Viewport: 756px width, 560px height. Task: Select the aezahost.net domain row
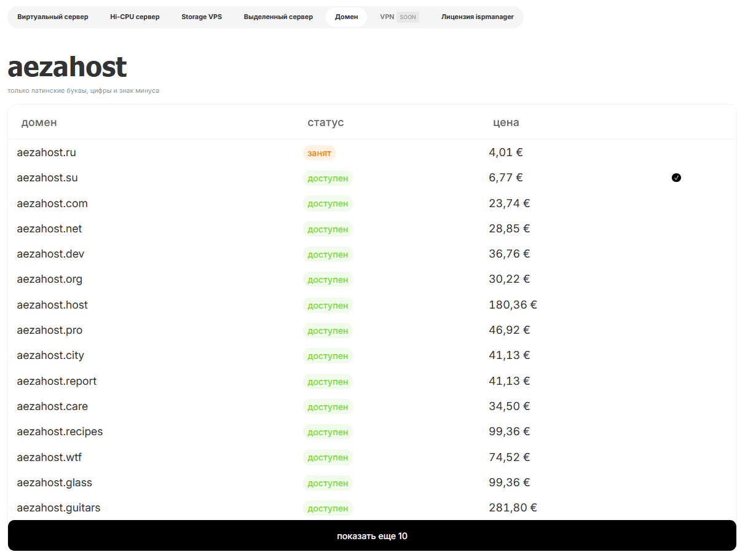(49, 229)
